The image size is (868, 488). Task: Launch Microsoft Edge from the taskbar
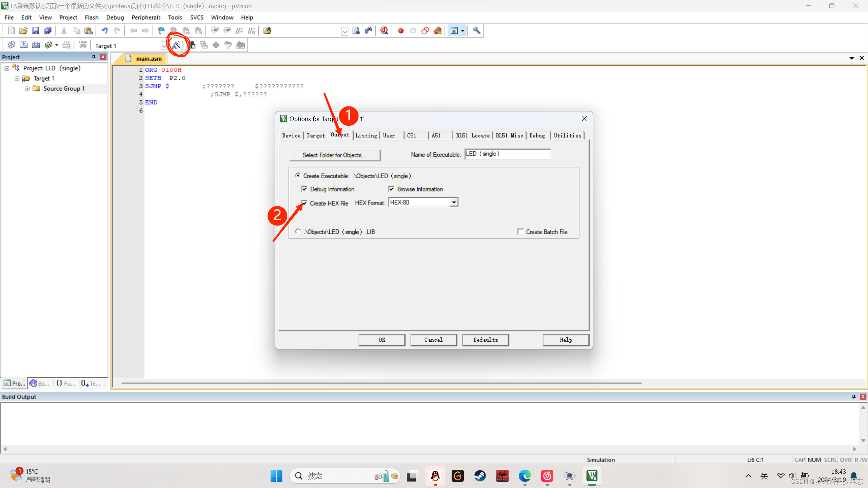(x=525, y=476)
